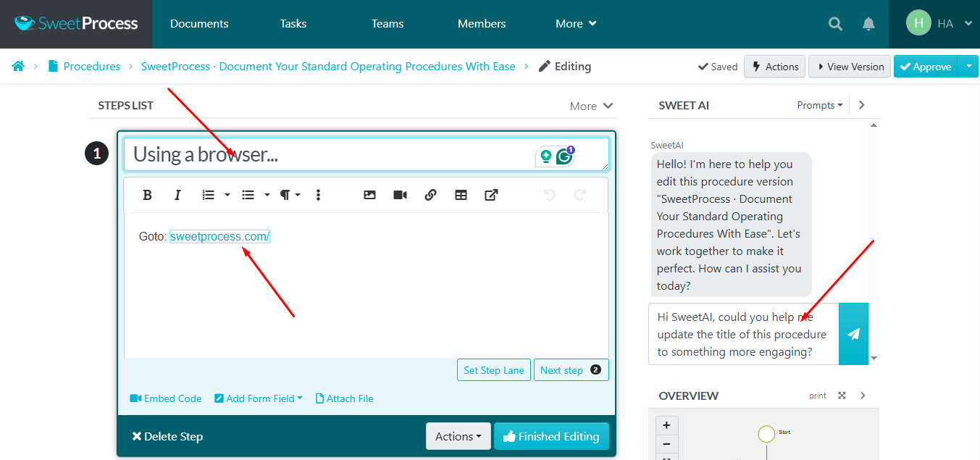Click the Grammarly icon in title field
This screenshot has width=980, height=460.
pos(565,156)
